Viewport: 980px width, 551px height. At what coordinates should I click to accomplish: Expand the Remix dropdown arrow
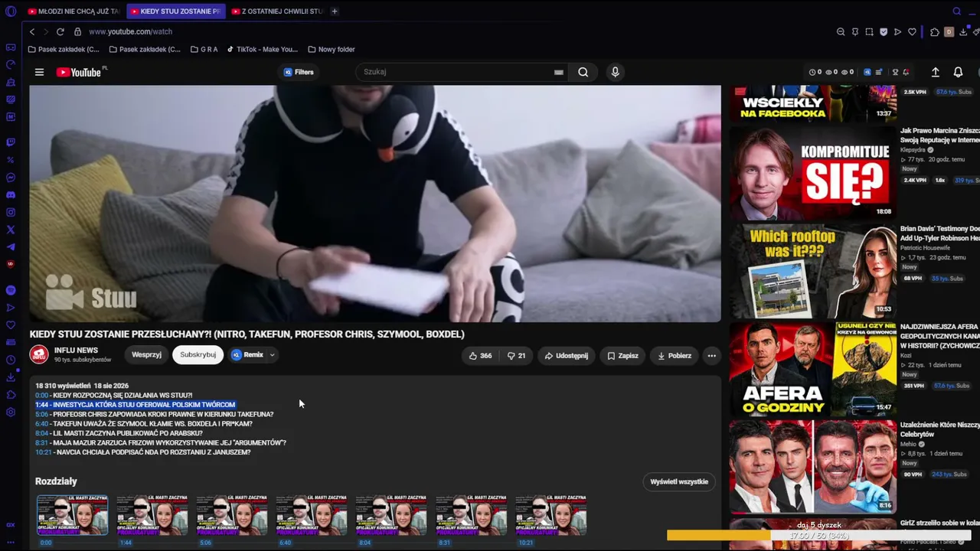(x=272, y=355)
